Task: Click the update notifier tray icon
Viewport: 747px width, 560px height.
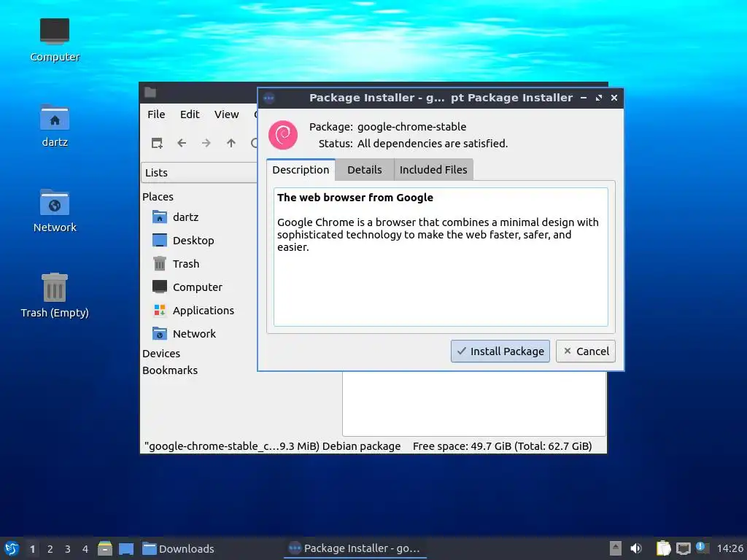Action: click(x=702, y=548)
